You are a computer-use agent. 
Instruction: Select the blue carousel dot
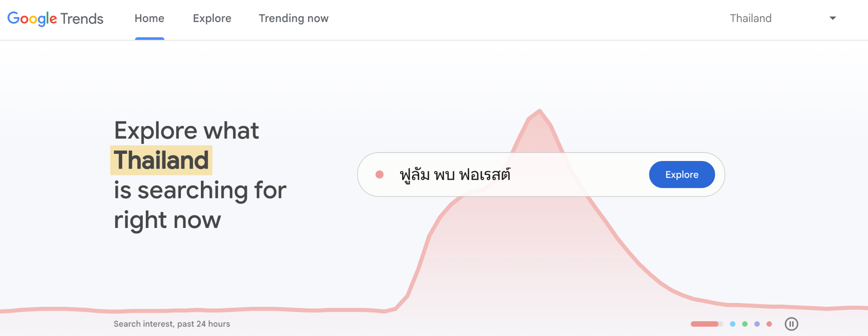click(x=732, y=324)
